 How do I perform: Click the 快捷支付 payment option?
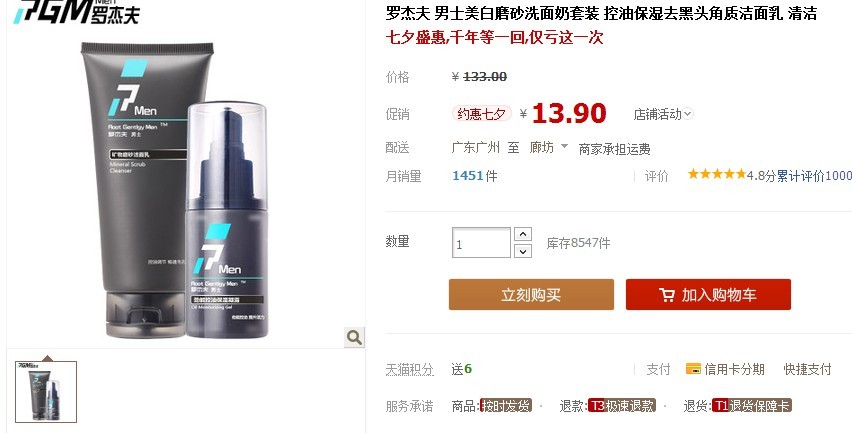807,369
